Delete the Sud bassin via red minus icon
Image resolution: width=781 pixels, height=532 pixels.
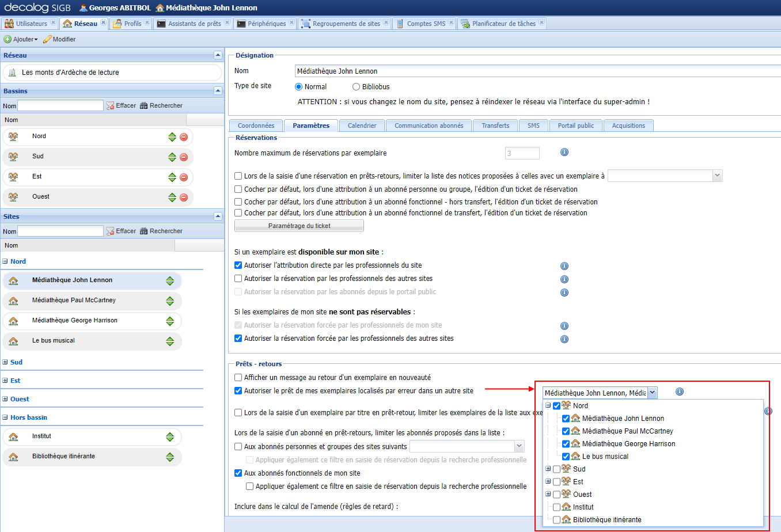pyautogui.click(x=185, y=156)
